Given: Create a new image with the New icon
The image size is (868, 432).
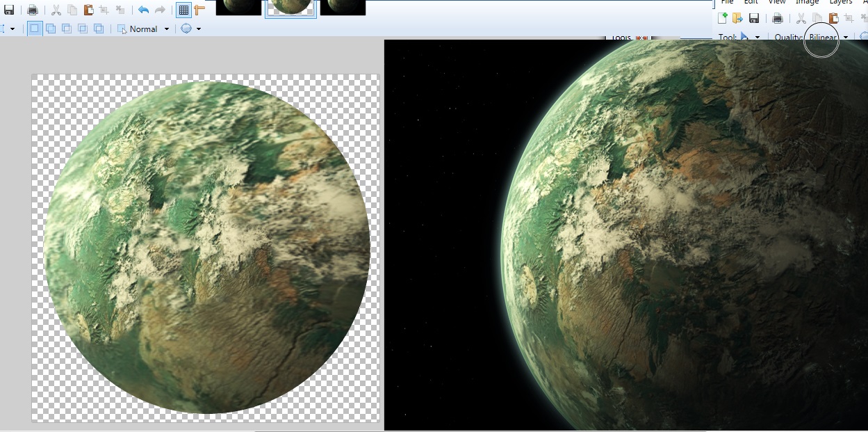Looking at the screenshot, I should pos(722,18).
